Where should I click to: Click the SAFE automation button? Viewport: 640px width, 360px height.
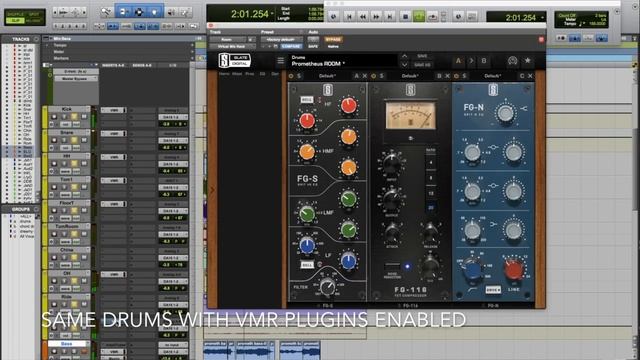tap(313, 47)
